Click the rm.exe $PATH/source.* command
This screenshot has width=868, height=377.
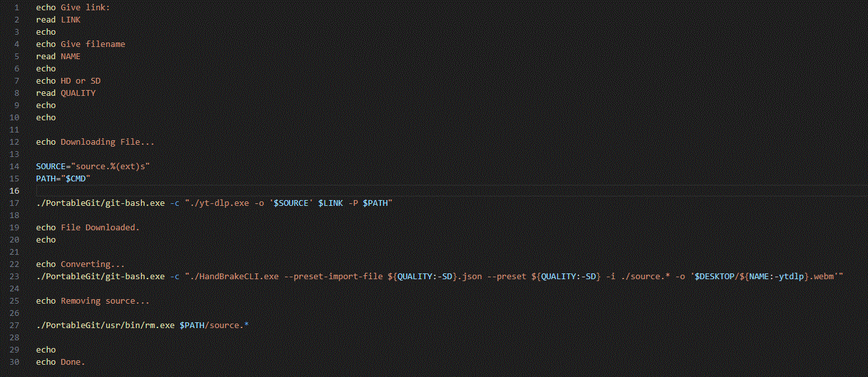click(142, 326)
